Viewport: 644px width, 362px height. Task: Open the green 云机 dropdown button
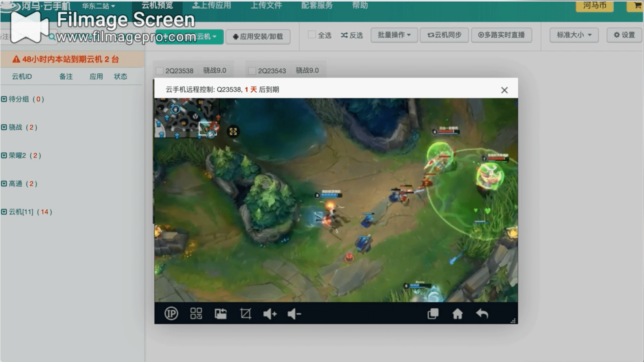point(189,37)
